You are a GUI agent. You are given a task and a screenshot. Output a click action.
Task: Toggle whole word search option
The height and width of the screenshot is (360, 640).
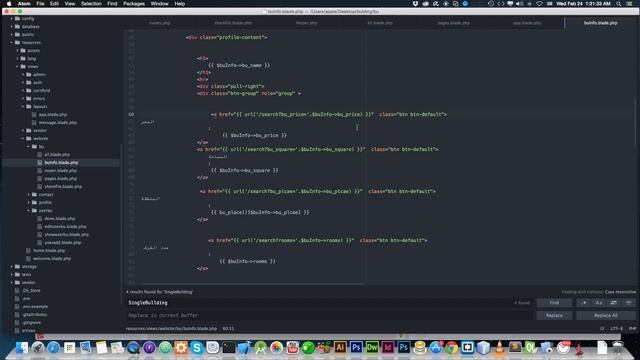pos(629,302)
